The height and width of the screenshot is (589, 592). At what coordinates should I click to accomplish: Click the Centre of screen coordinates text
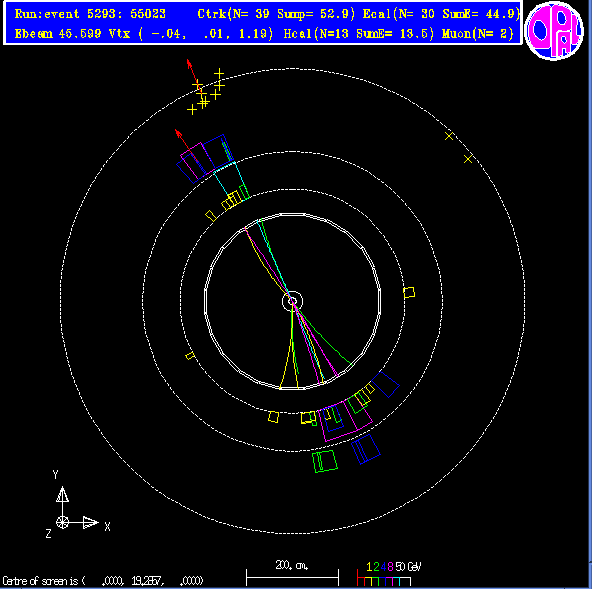pyautogui.click(x=103, y=581)
